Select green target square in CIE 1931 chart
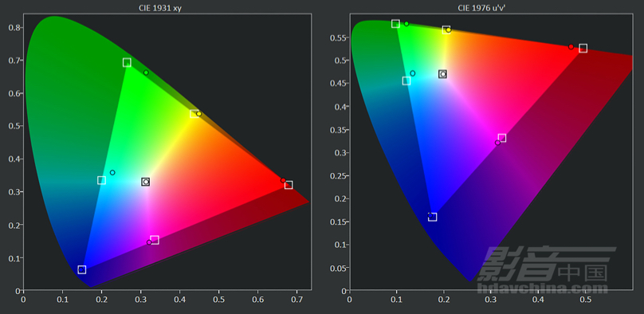The height and width of the screenshot is (314, 644). 127,62
